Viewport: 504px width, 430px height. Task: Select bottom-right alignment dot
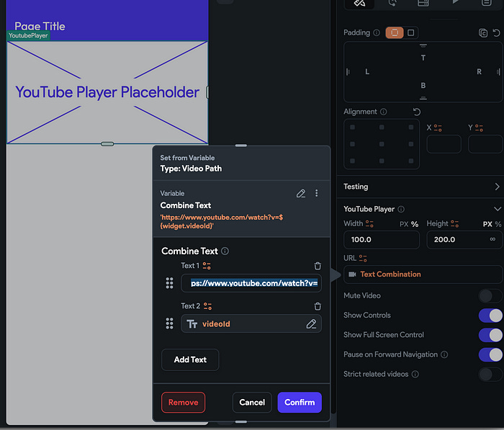[411, 161]
